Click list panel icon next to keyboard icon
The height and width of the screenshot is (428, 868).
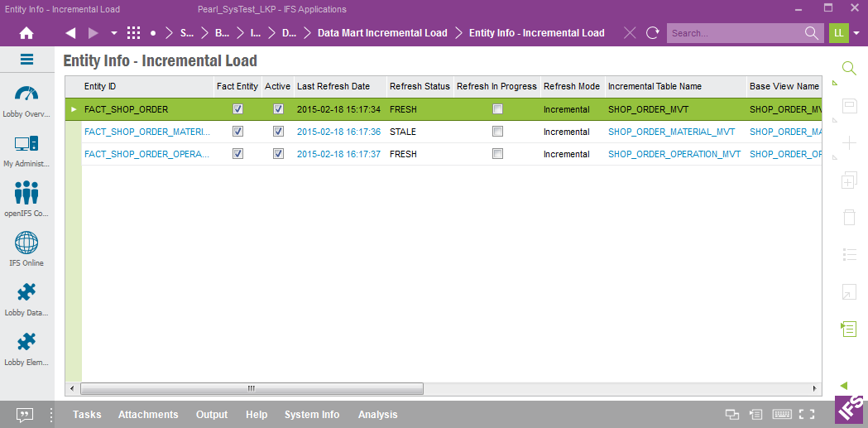tap(755, 415)
